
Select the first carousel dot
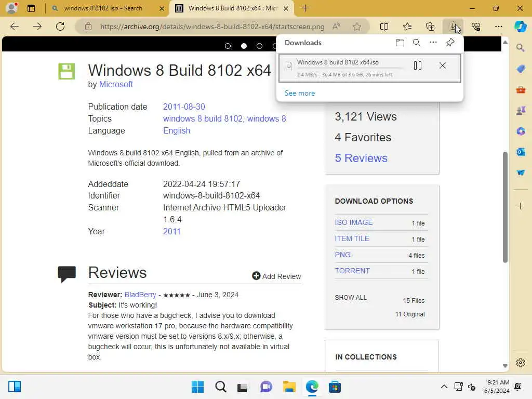(x=228, y=46)
